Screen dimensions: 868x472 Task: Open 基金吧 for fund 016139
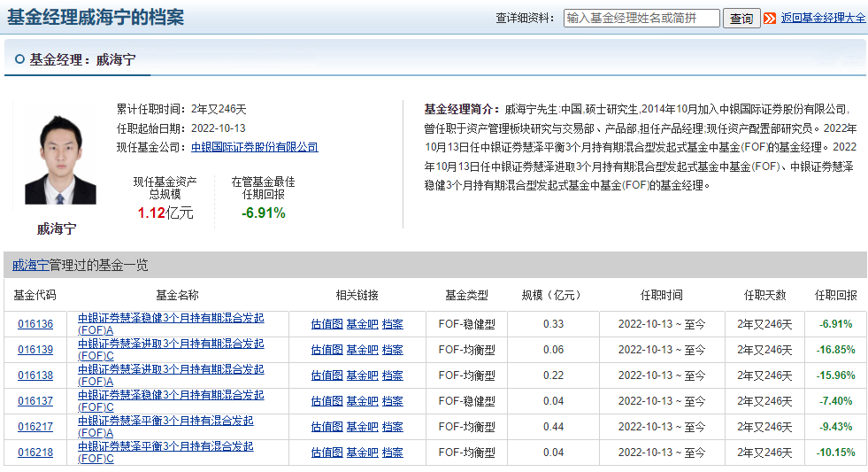[x=362, y=350]
